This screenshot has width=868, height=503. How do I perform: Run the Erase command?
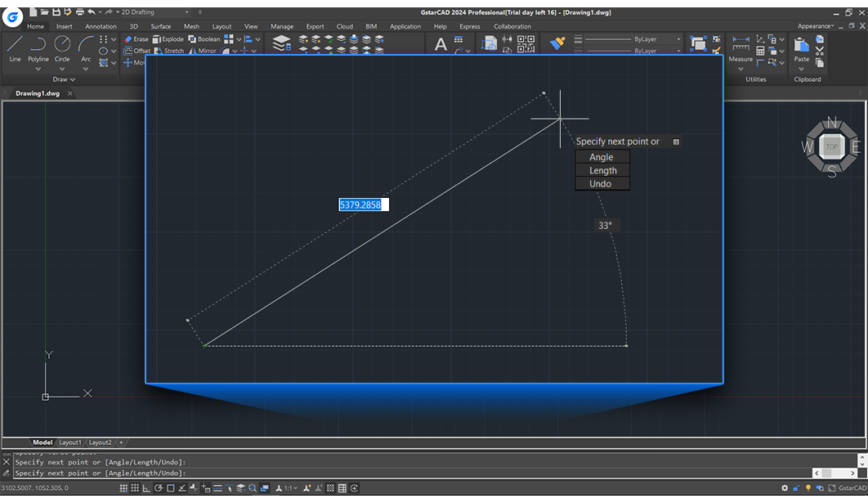point(137,38)
